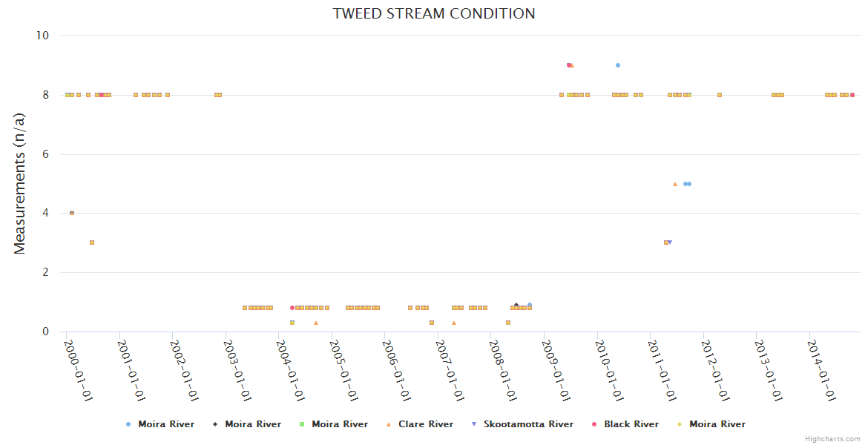Open the Highcharts.com credits link
The width and height of the screenshot is (868, 445).
coord(832,439)
